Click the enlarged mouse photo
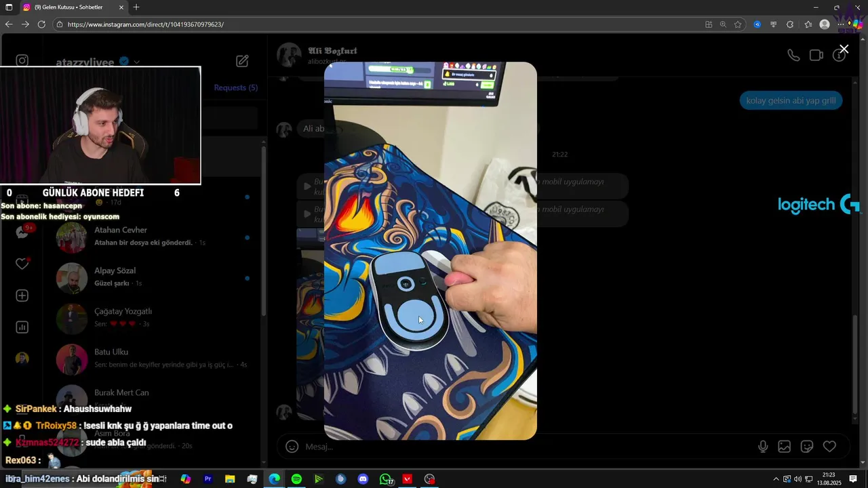The image size is (868, 488). [x=430, y=251]
